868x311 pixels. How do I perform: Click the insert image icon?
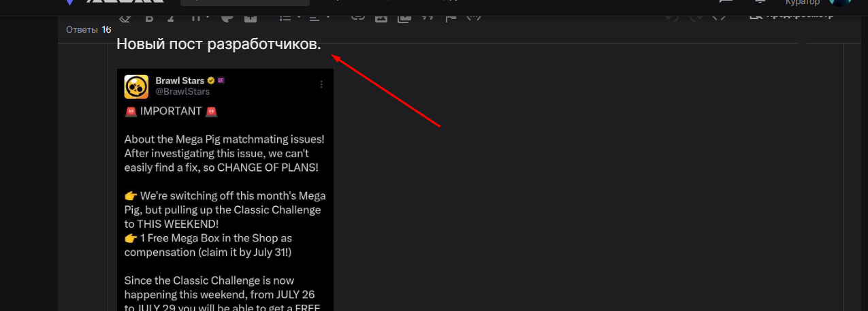pyautogui.click(x=381, y=17)
